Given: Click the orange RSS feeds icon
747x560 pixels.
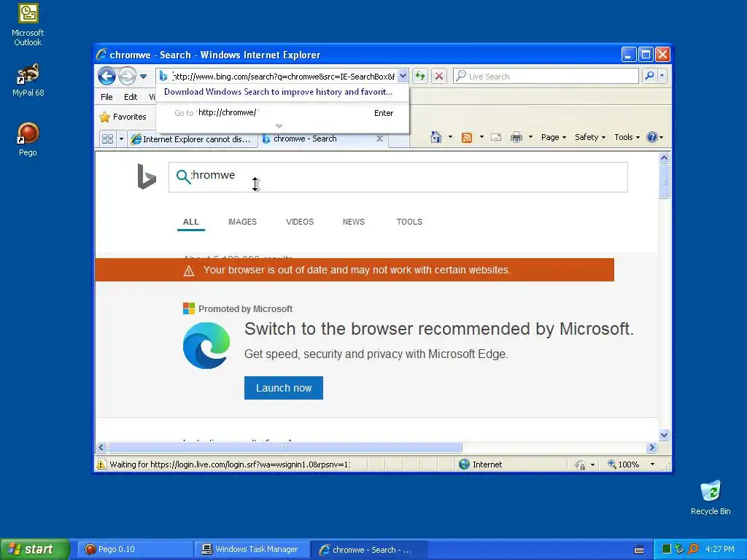Looking at the screenshot, I should click(467, 138).
